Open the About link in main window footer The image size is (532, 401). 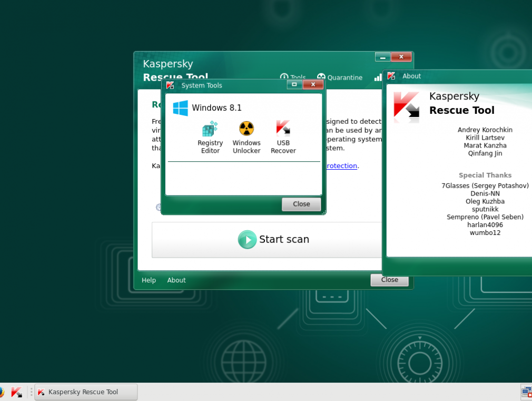click(x=176, y=280)
